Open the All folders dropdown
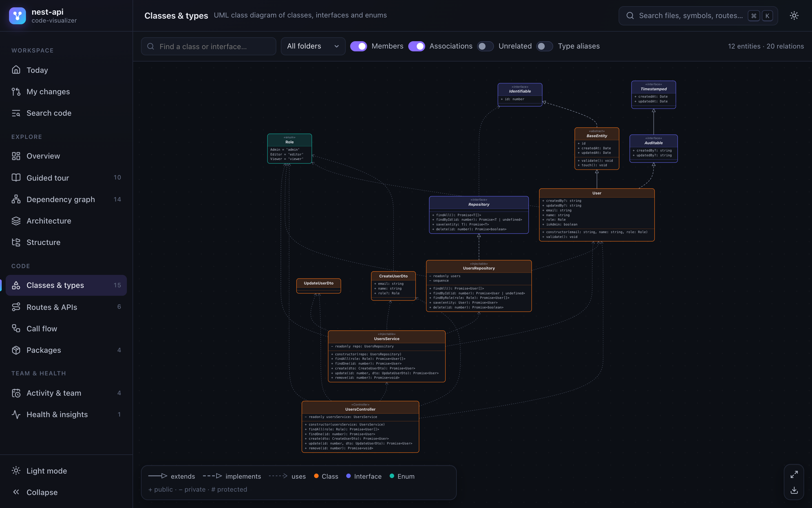 (313, 46)
